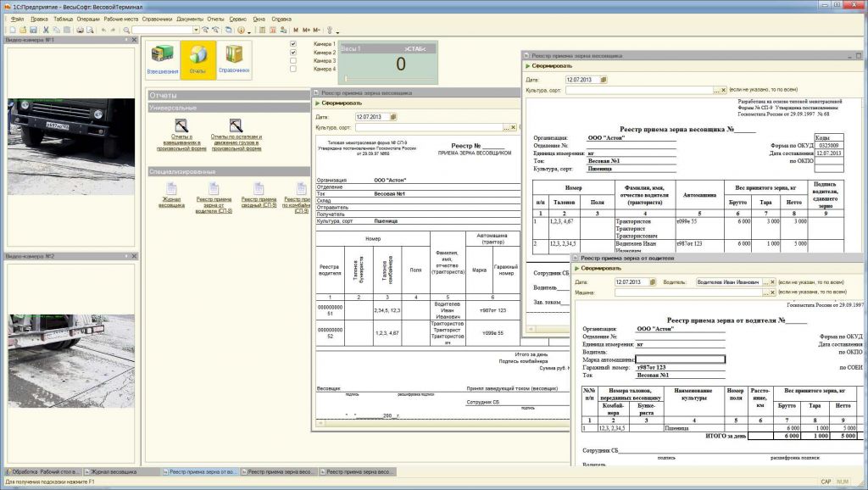868x490 pixels.
Task: Open Машина selection list in driver register
Action: (765, 292)
